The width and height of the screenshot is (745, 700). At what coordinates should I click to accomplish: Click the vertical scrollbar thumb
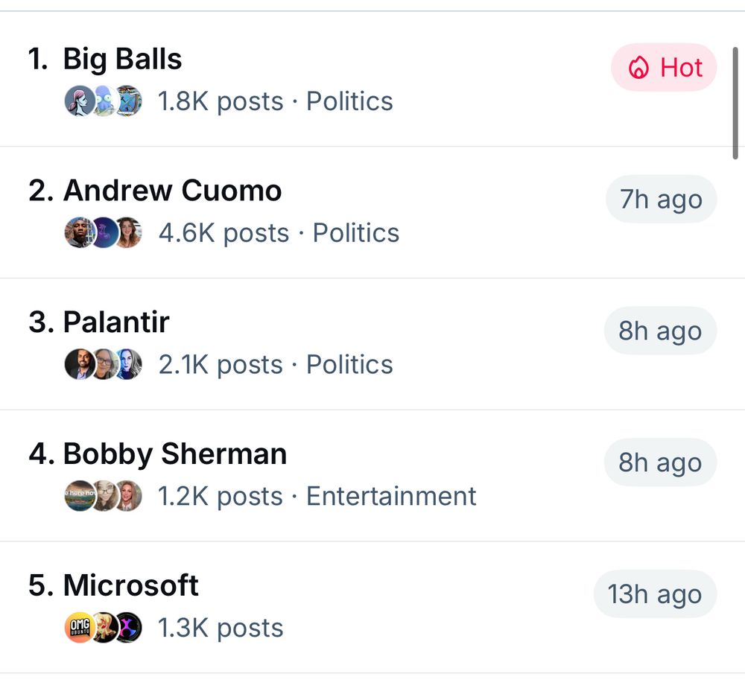735,103
